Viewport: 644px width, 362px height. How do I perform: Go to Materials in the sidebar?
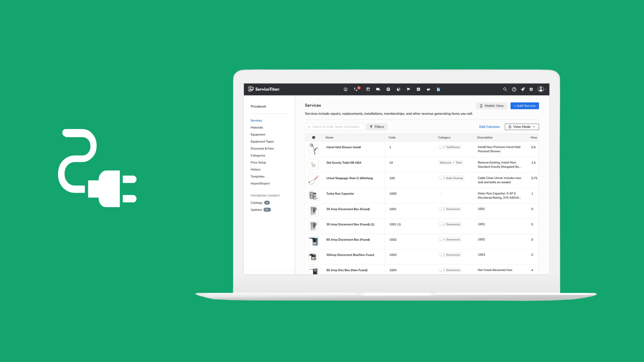click(257, 127)
